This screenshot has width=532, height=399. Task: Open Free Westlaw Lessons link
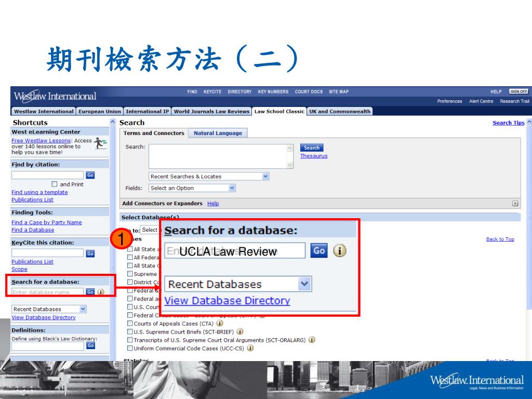41,140
